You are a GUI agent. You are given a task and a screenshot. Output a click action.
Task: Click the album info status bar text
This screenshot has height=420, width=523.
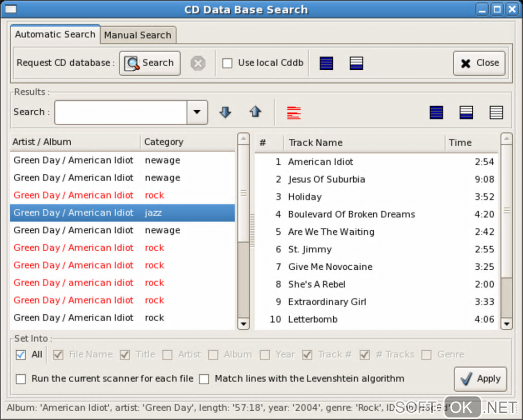pos(229,408)
